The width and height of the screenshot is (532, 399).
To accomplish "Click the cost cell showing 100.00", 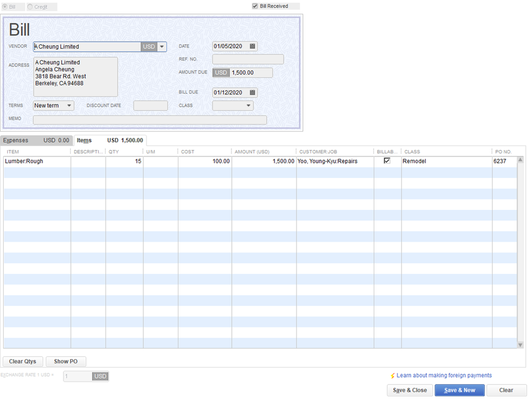I will [x=205, y=161].
